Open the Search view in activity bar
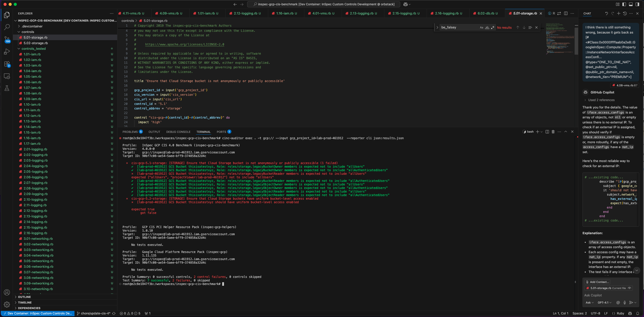This screenshot has width=644, height=317. (x=7, y=27)
